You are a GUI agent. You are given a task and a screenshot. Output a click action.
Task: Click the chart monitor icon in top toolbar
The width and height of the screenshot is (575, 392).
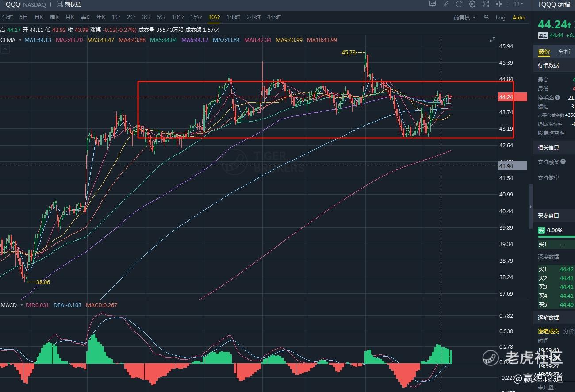click(x=433, y=4)
